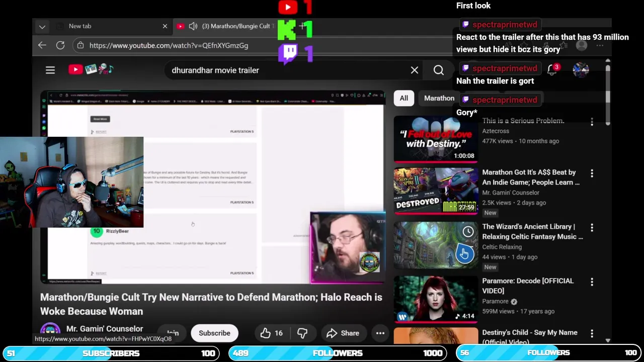Open the YouTube account avatar menu
This screenshot has width=644, height=362.
tap(581, 70)
